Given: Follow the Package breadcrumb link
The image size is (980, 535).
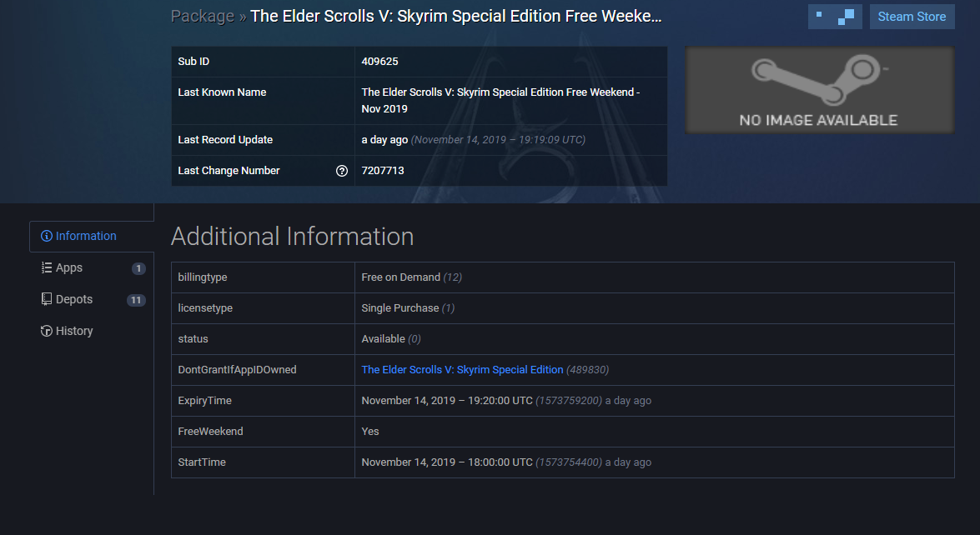Looking at the screenshot, I should click(x=203, y=16).
